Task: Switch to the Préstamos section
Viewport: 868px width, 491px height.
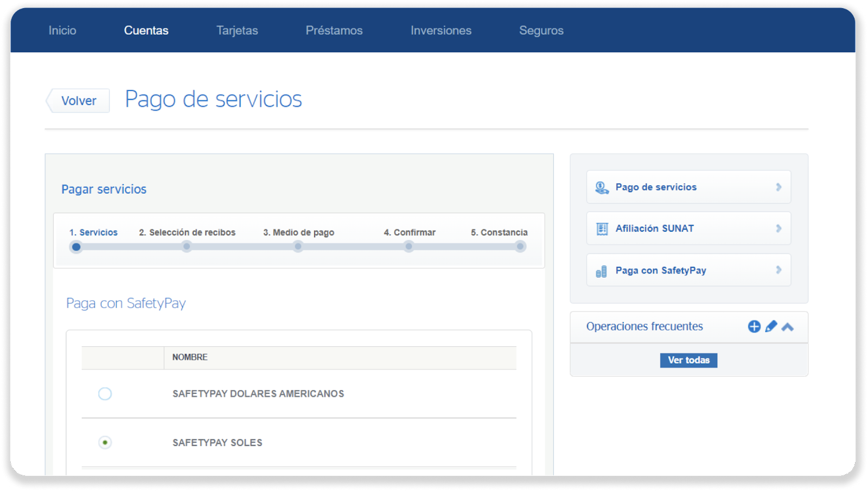Action: (334, 30)
